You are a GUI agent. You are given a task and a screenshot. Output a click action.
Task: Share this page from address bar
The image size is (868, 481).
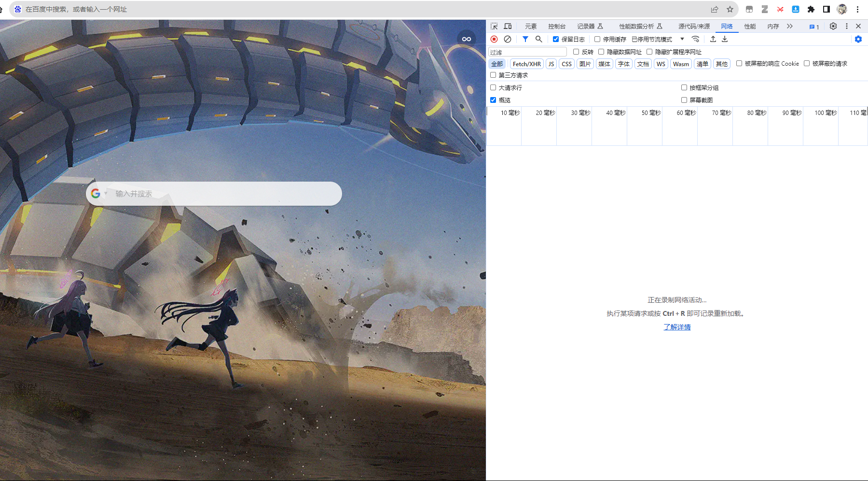tap(715, 9)
